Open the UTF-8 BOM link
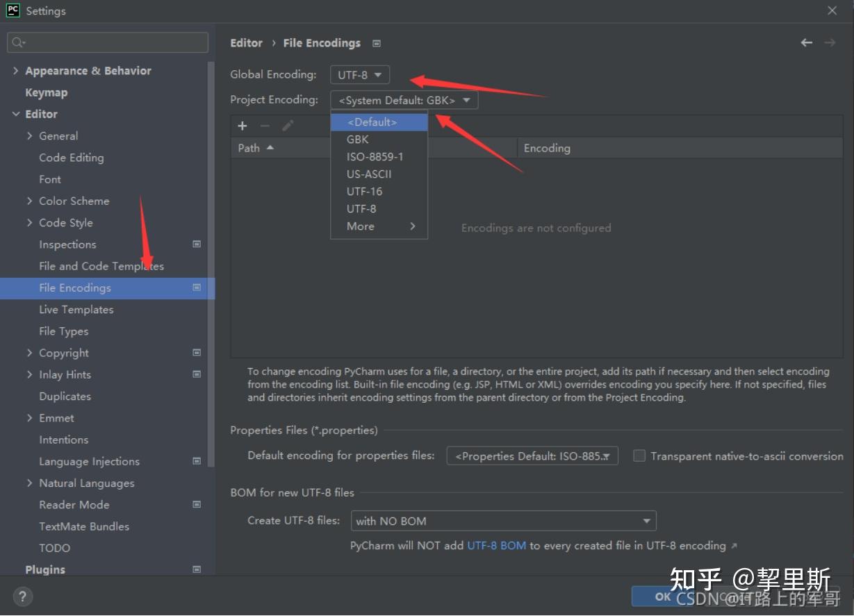Screen dimensions: 854x616 [x=496, y=545]
